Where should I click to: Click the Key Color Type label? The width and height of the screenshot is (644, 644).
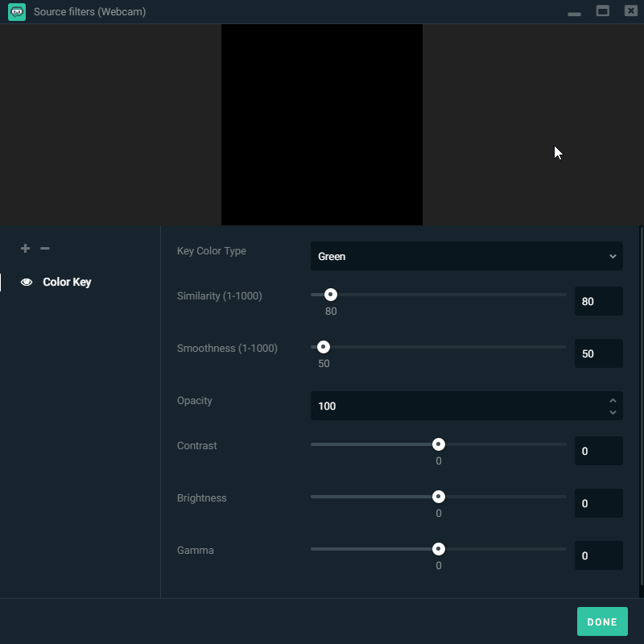tap(212, 251)
